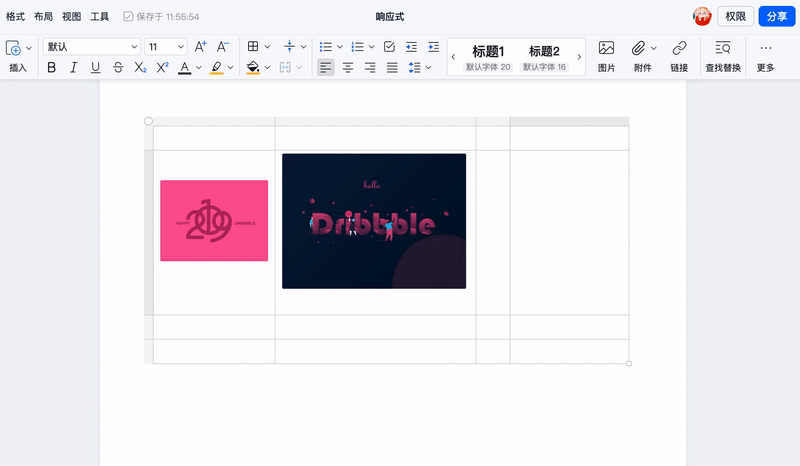The image size is (800, 466).
Task: Open the 工具 (Tools) menu
Action: tap(99, 17)
